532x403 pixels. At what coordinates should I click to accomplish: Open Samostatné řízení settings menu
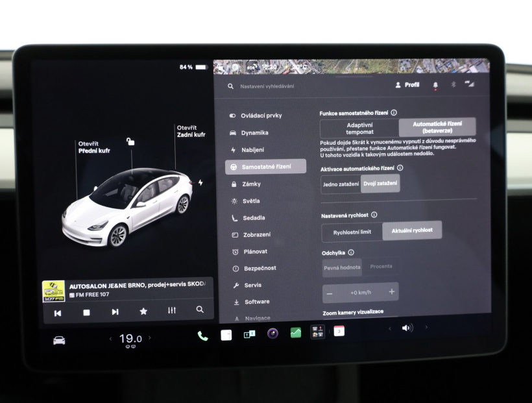tap(265, 167)
